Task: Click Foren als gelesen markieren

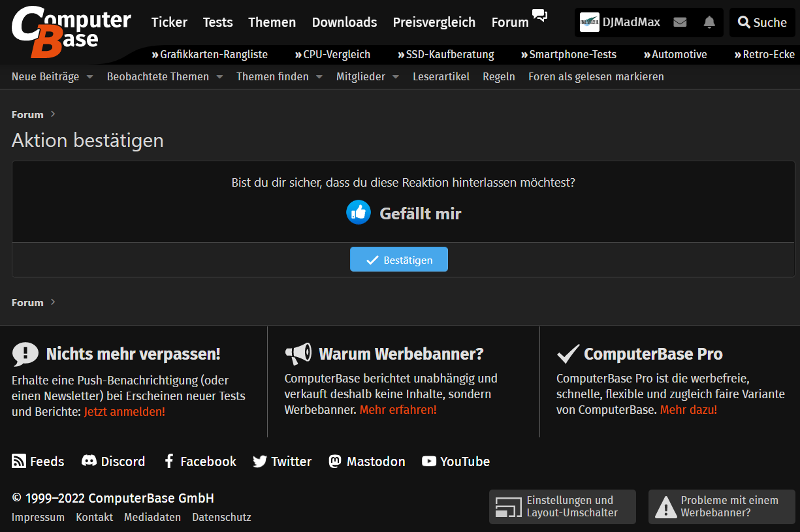Action: point(596,77)
